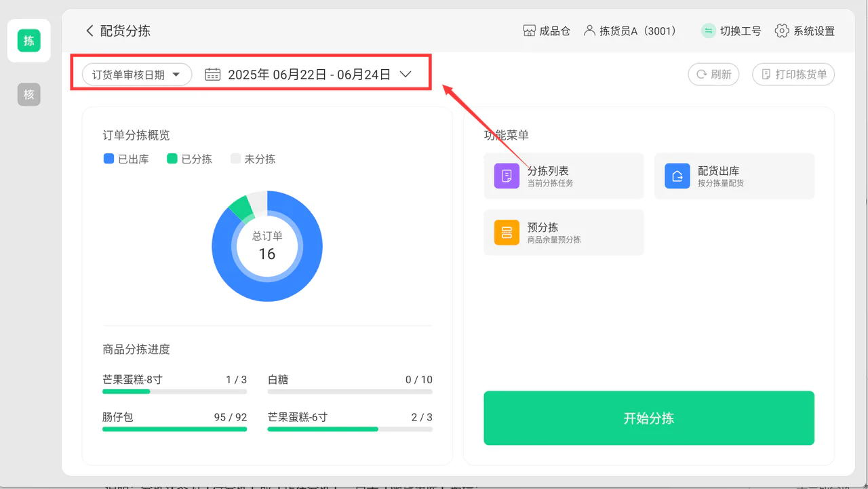Click the 订单分拣概览 heading
Viewport: 868px width, 489px height.
[x=136, y=135]
